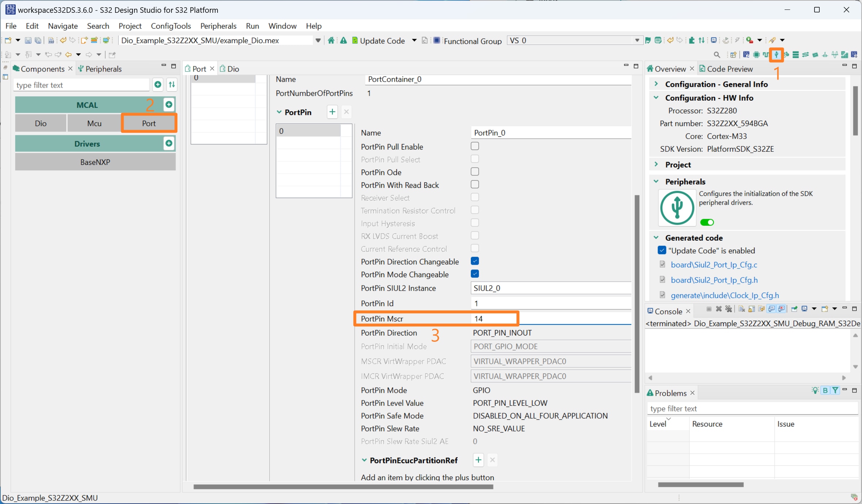Click the green warning triangle icon
The height and width of the screenshot is (504, 862).
pos(343,40)
